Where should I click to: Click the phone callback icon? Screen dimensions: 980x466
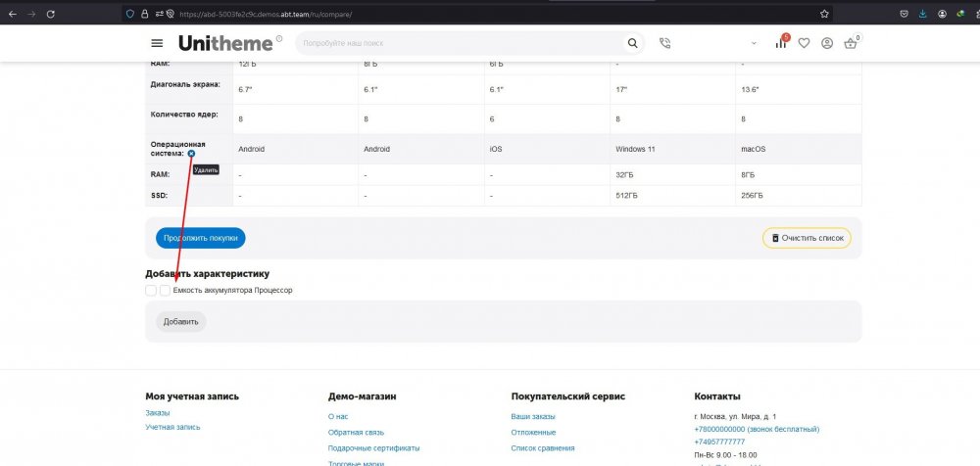tap(664, 43)
